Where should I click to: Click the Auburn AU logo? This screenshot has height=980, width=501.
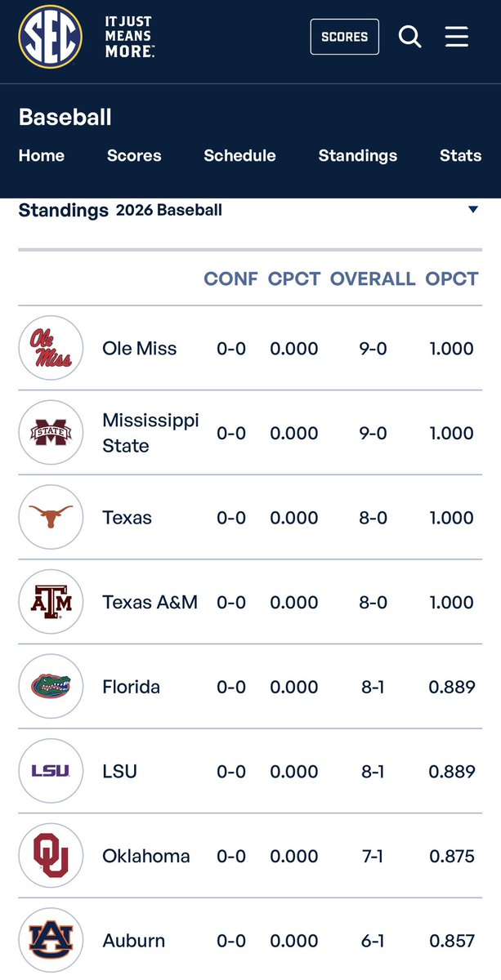tap(51, 941)
